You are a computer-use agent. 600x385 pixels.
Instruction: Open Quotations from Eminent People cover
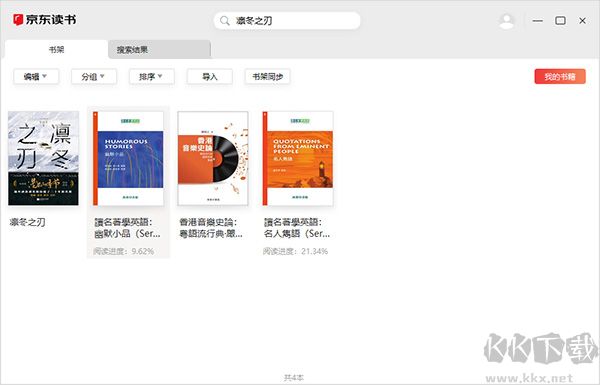[x=298, y=158]
